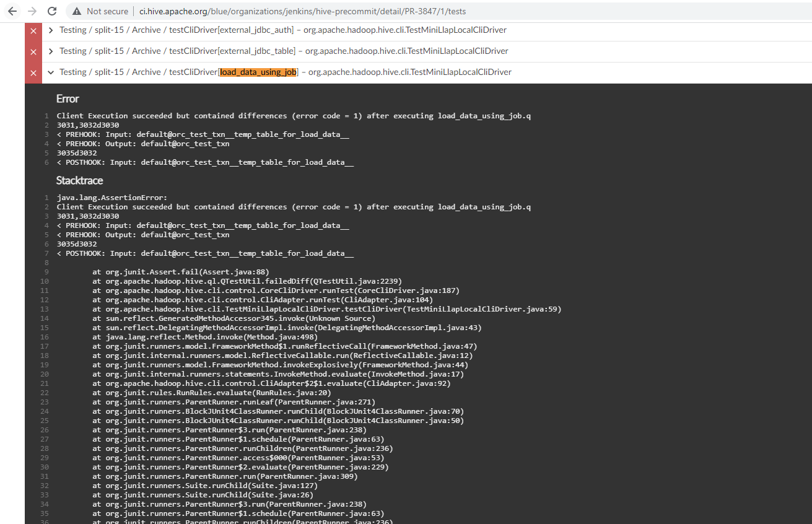
Task: Reload the page with the refresh icon
Action: tap(52, 11)
